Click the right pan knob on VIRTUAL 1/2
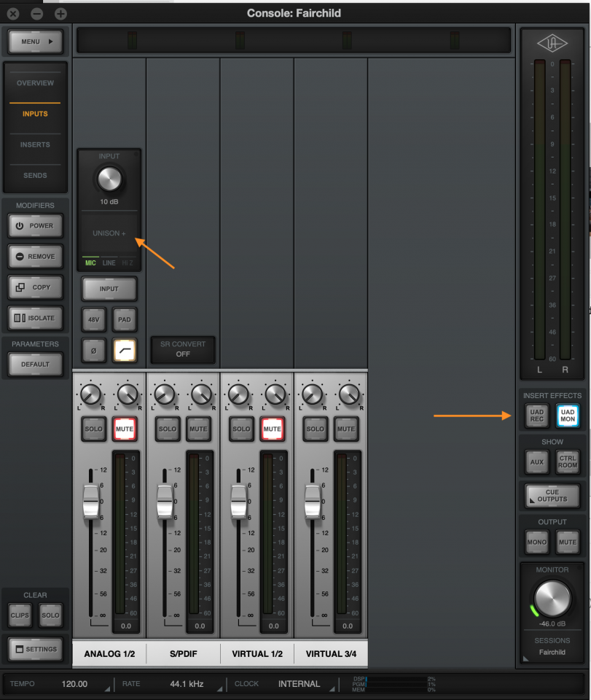Screen dimensions: 591x700 pos(275,394)
